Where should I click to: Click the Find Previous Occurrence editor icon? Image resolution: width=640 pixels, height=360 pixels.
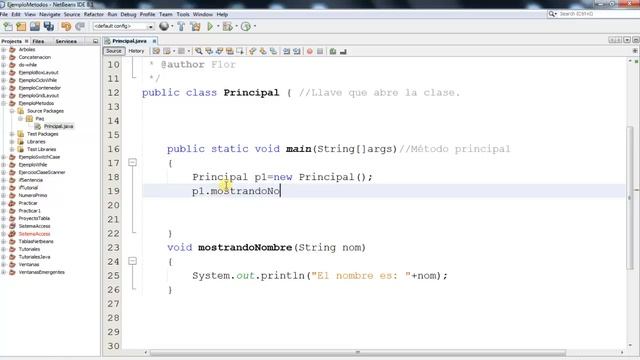pyautogui.click(x=209, y=51)
